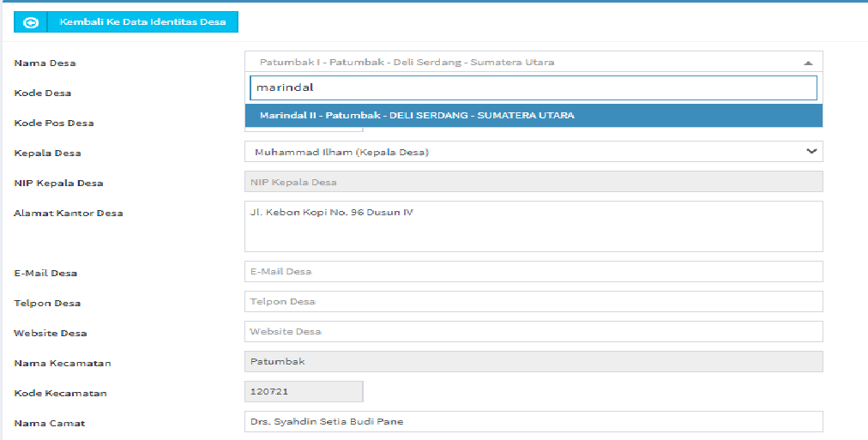Select Marindal II - Patumbak result option
This screenshot has height=440, width=868.
tap(533, 116)
